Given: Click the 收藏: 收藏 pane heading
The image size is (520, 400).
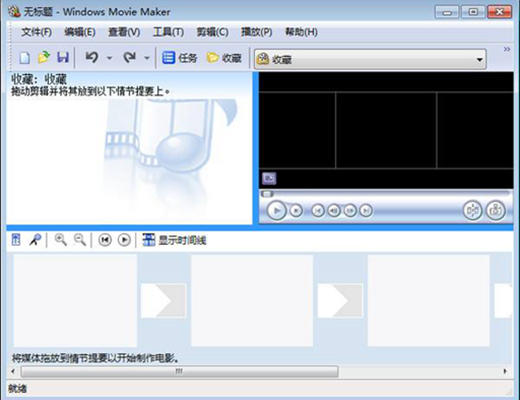Looking at the screenshot, I should pyautogui.click(x=39, y=79).
